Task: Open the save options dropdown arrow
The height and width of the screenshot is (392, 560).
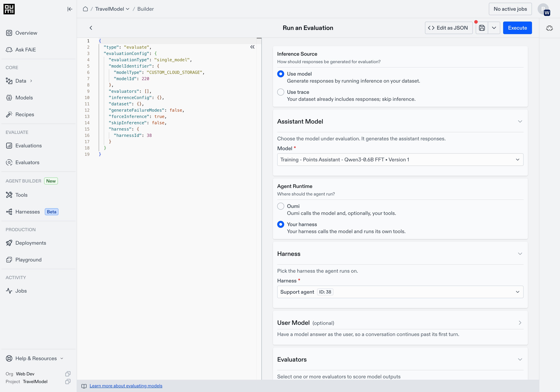Action: tap(494, 28)
